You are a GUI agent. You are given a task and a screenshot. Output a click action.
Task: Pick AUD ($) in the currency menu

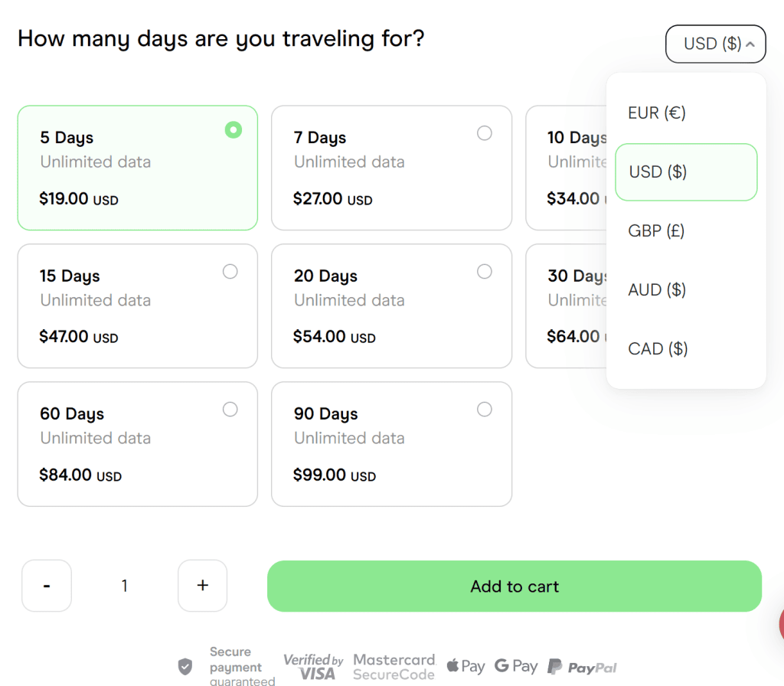tap(657, 289)
